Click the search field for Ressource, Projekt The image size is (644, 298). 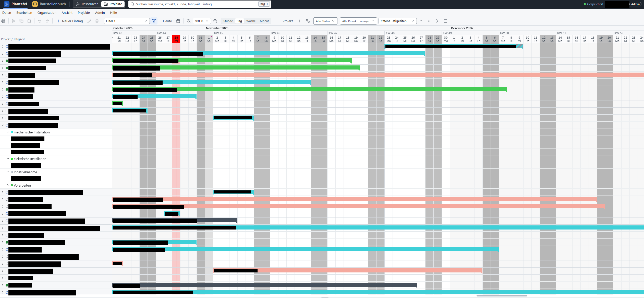[200, 4]
